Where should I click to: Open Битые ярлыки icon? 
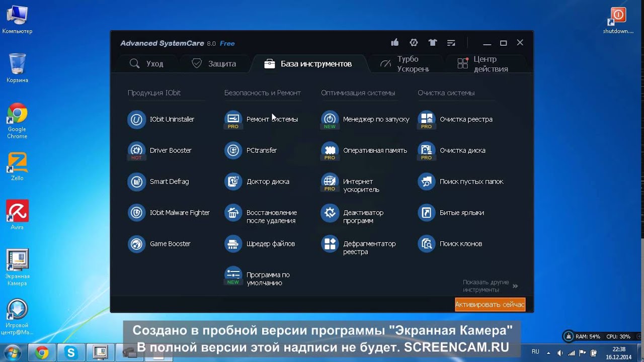[x=426, y=213]
